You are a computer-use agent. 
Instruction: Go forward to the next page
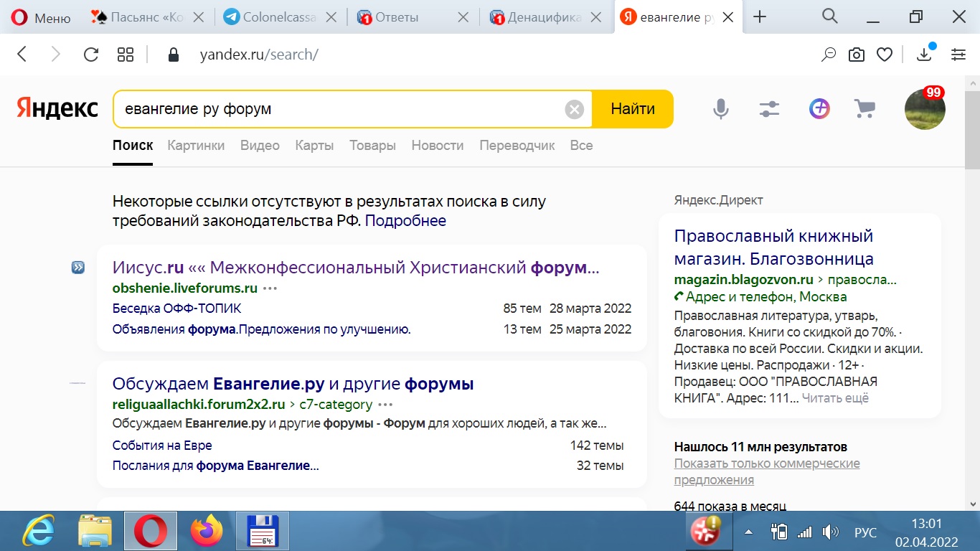[56, 54]
